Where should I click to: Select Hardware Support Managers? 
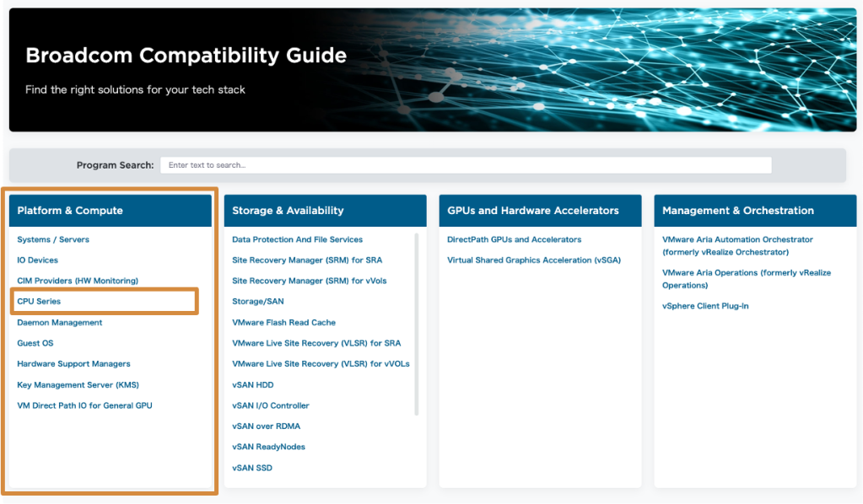[x=73, y=364]
